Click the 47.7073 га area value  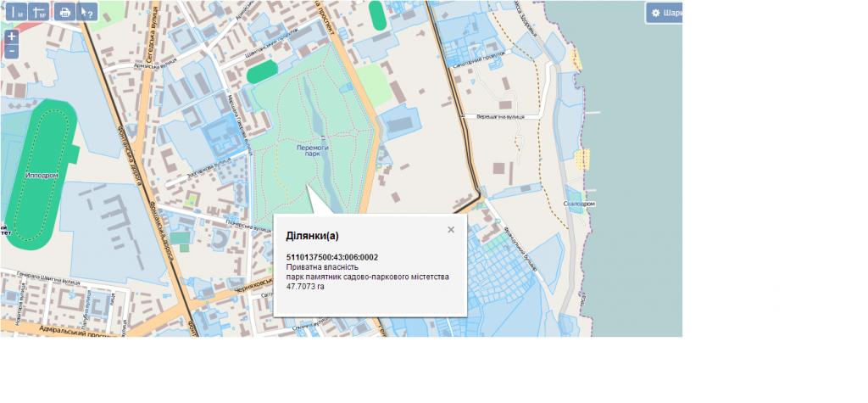(x=305, y=287)
